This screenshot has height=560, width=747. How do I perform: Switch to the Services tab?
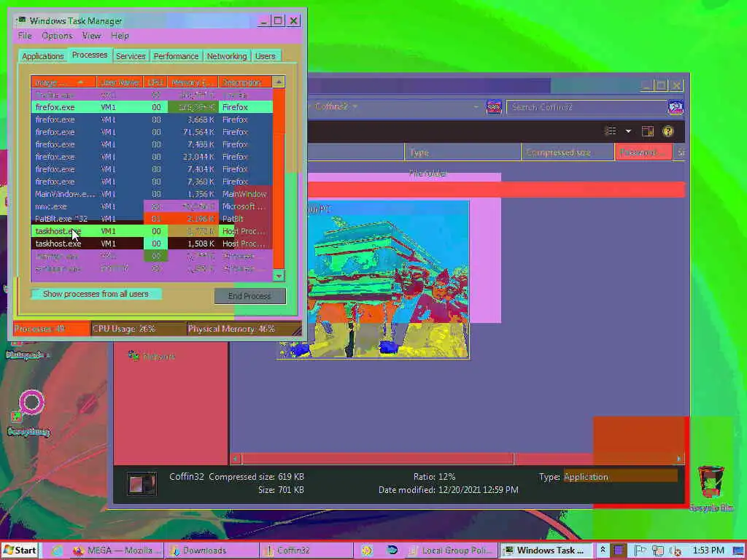pos(131,56)
